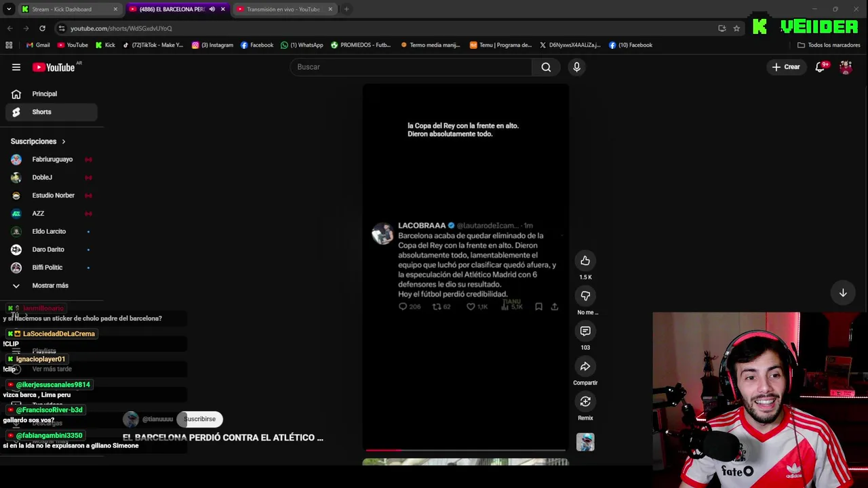Open the YouTube bookmark

pos(73,45)
